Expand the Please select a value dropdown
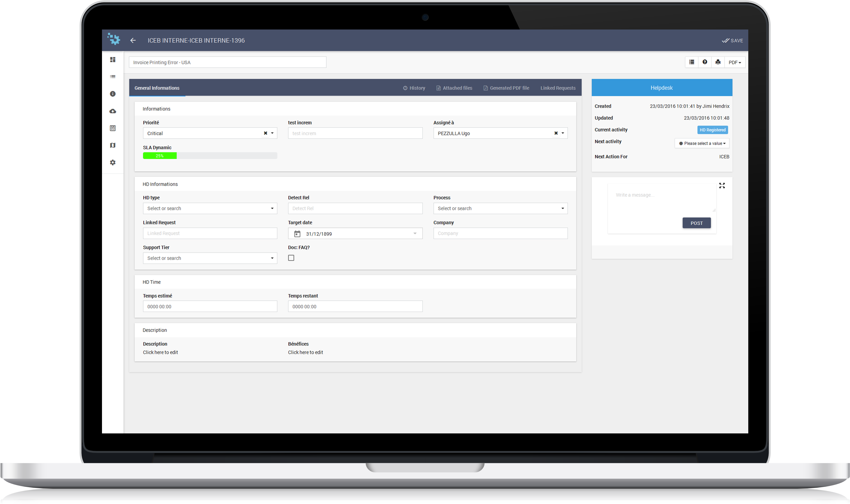The height and width of the screenshot is (504, 850). [x=702, y=143]
